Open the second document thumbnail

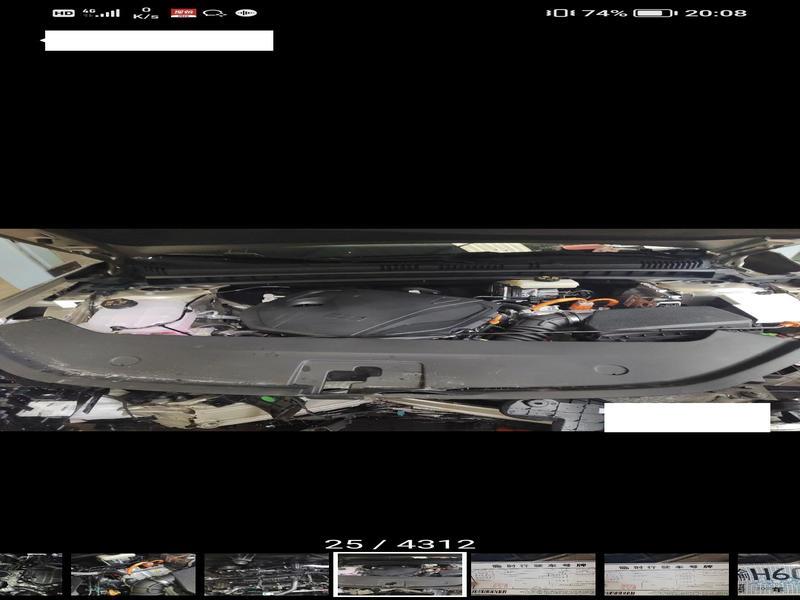666,575
